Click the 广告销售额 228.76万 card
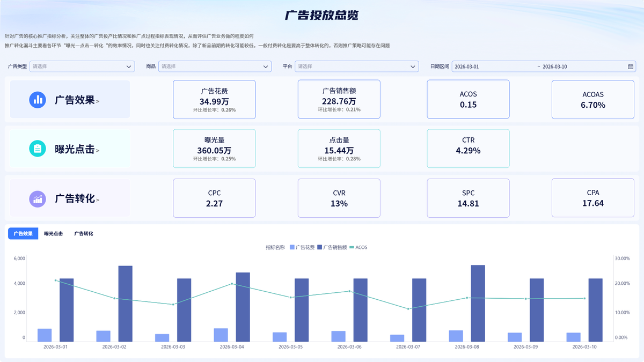This screenshot has width=644, height=362. click(x=339, y=99)
